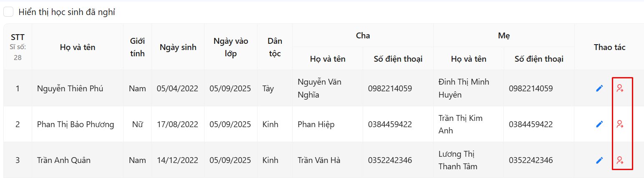Click the "STT" column header
Image resolution: width=644 pixels, height=178 pixels.
coord(18,38)
